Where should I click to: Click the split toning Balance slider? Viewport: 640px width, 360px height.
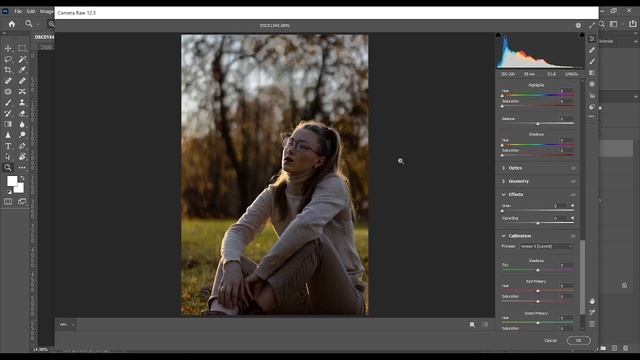538,124
